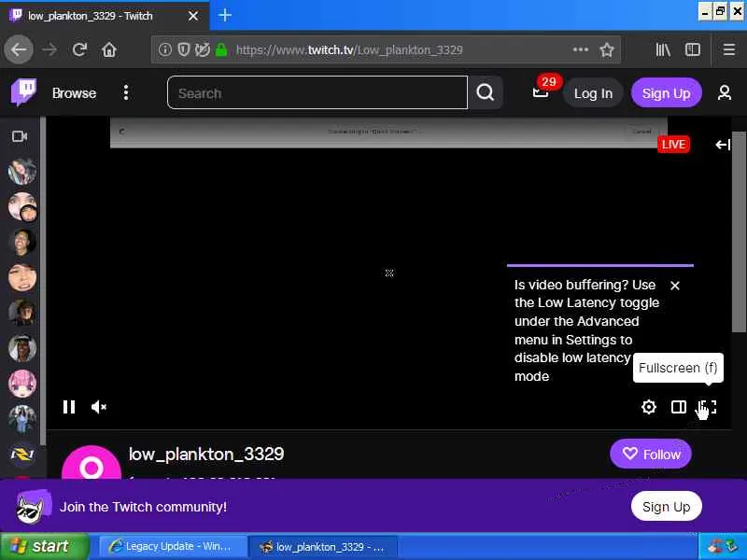Screen dimensions: 747x560
Task: Go to the browser home page
Action: tap(109, 49)
